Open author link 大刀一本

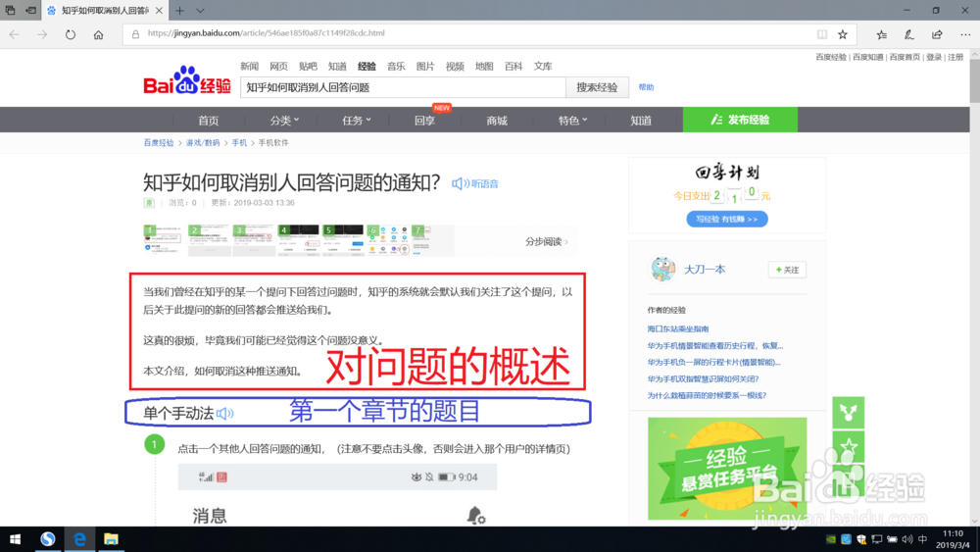(x=705, y=270)
